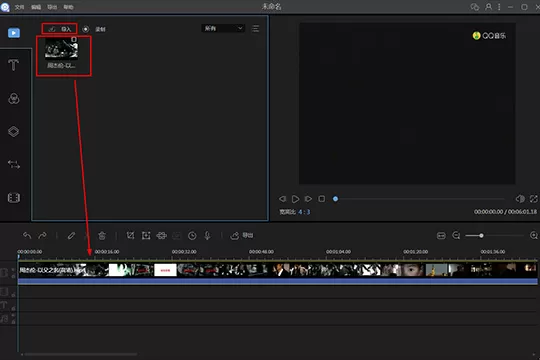Image resolution: width=540 pixels, height=360 pixels.
Task: Open the Elements panel with film icon
Action: point(13,198)
